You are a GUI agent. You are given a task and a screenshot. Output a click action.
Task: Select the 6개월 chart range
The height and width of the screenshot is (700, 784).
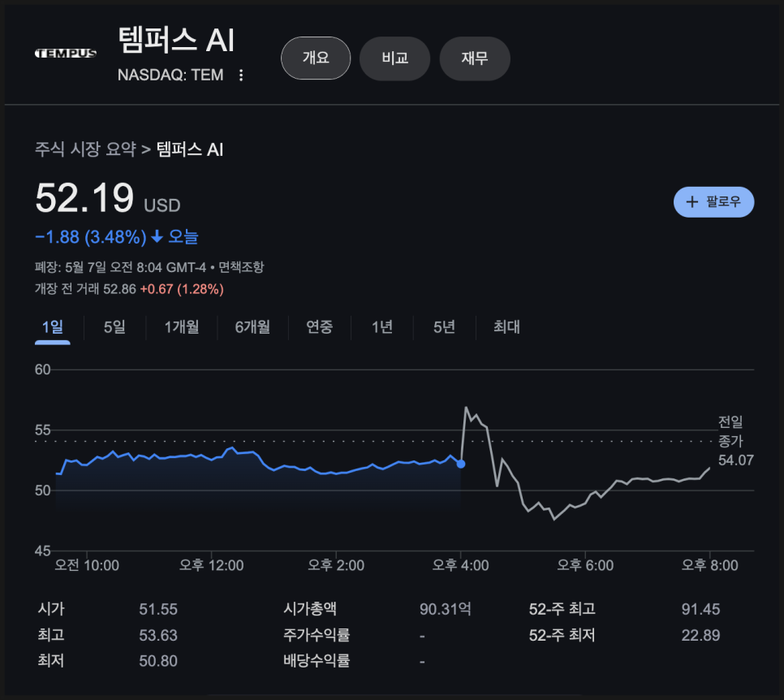252,327
